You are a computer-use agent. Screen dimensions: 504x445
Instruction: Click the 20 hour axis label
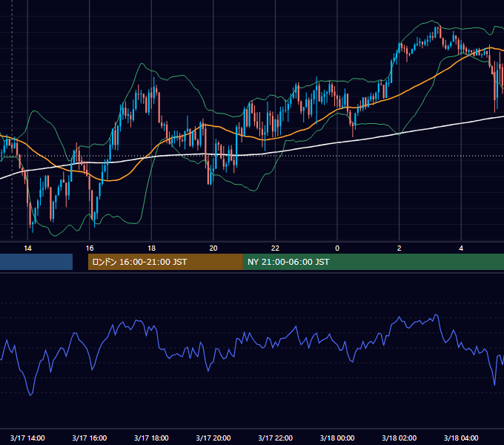[213, 248]
